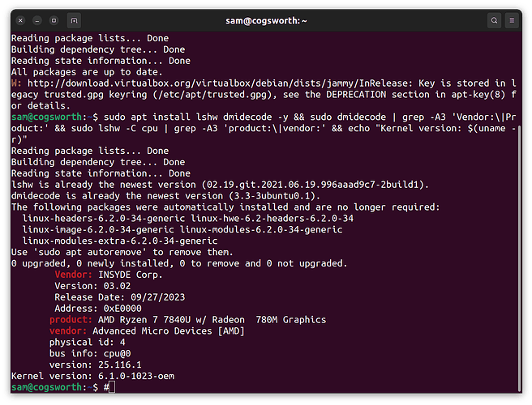Screen dimensions: 532x405
Task: Click the physical id: 4 line
Action: [88, 343]
